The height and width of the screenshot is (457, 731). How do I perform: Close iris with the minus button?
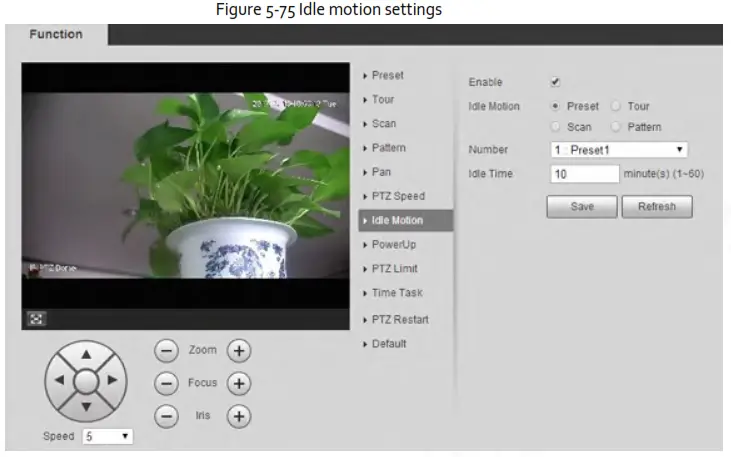click(x=166, y=416)
